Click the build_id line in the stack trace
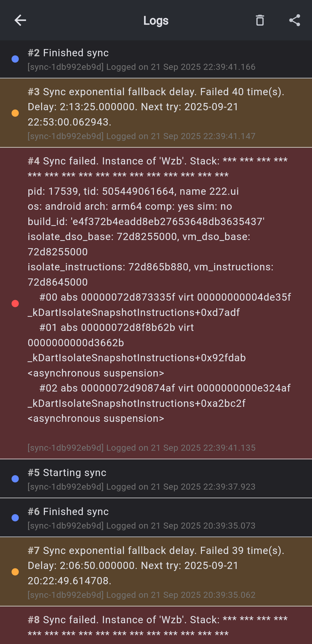312x644 pixels. 146,222
